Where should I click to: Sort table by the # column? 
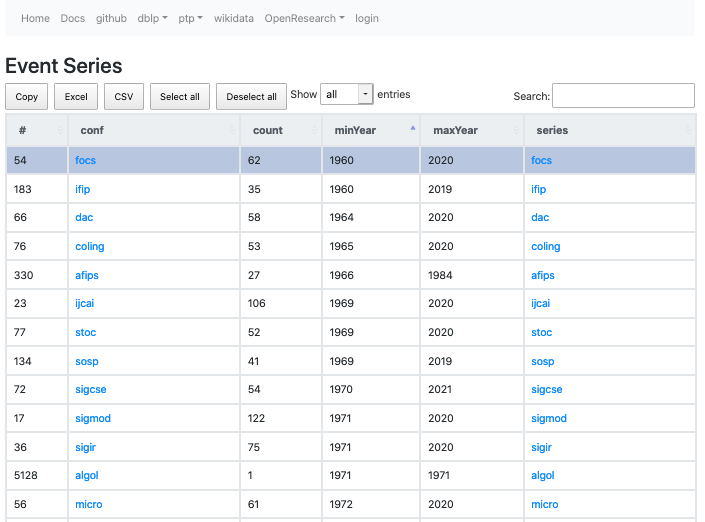pos(36,130)
